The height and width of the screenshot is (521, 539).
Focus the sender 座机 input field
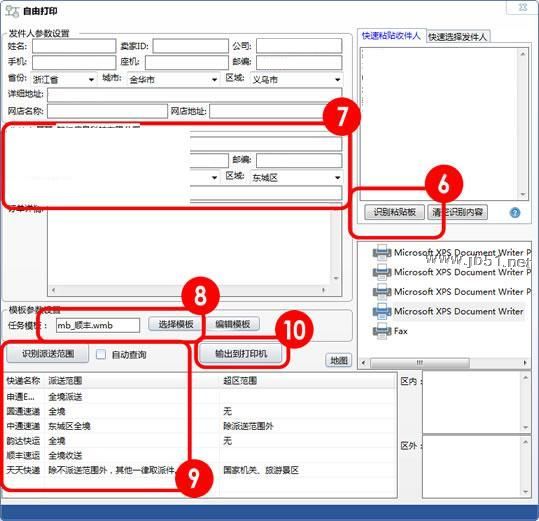point(187,62)
